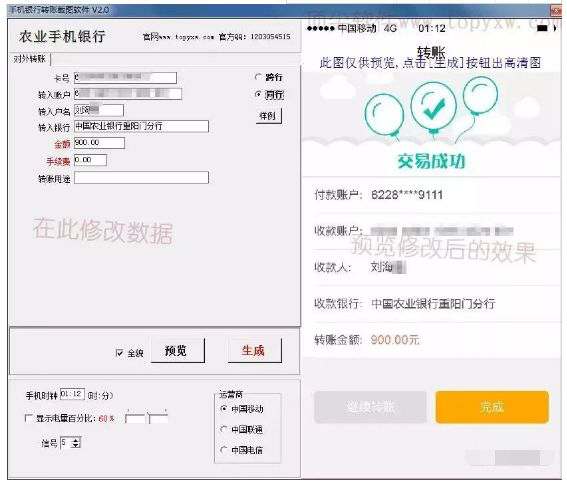The image size is (567, 484).
Task: Click the signal dots in phone preview
Action: click(x=320, y=29)
